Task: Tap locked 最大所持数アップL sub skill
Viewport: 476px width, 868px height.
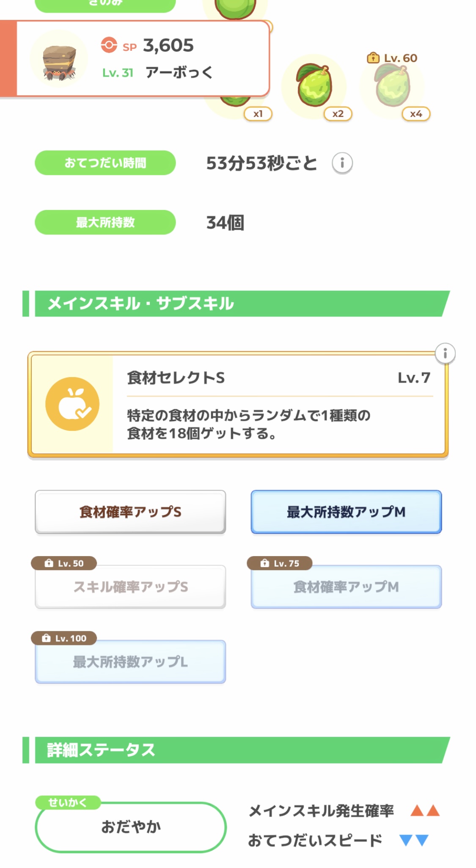Action: (130, 661)
